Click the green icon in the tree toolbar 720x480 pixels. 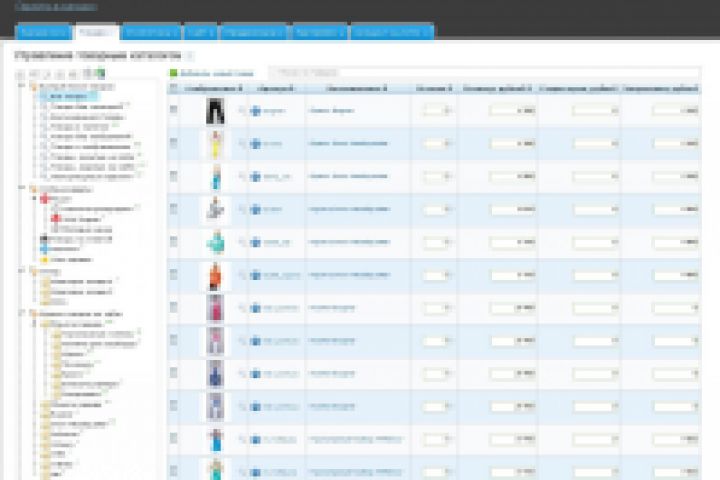(101, 73)
